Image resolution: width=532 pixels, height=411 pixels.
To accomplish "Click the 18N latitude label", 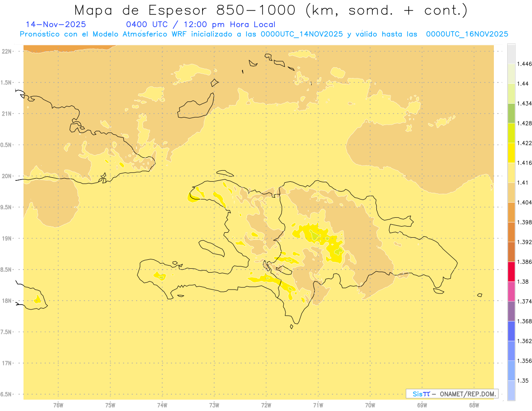I will click(x=7, y=301).
